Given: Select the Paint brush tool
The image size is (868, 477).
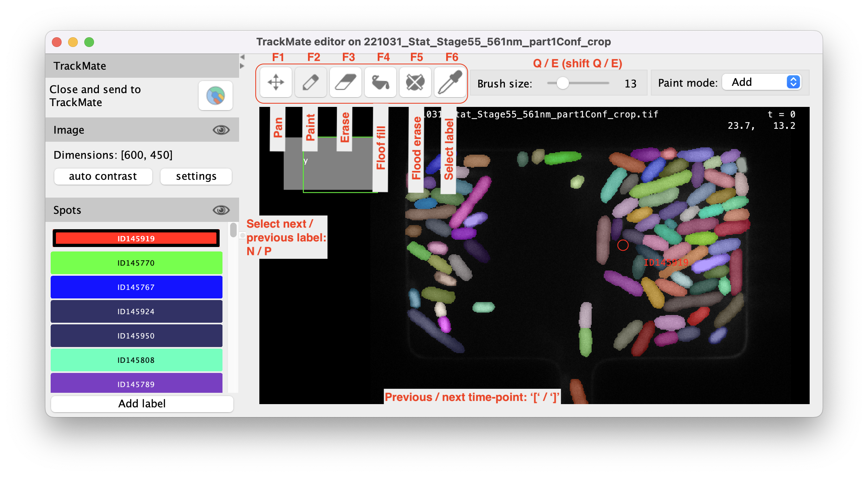Looking at the screenshot, I should point(310,82).
